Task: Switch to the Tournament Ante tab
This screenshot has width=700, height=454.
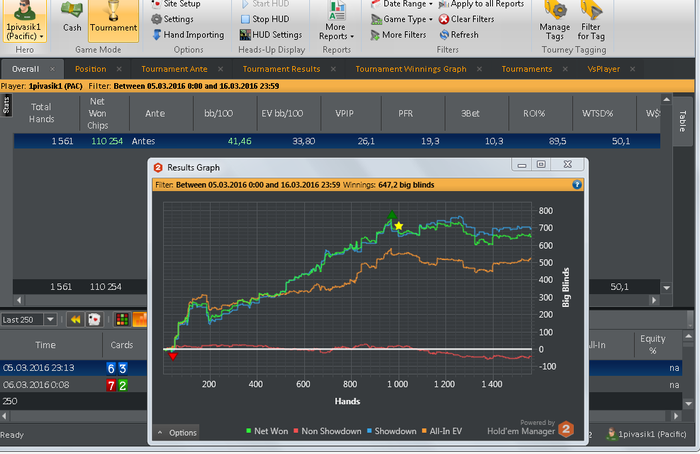Action: 174,69
